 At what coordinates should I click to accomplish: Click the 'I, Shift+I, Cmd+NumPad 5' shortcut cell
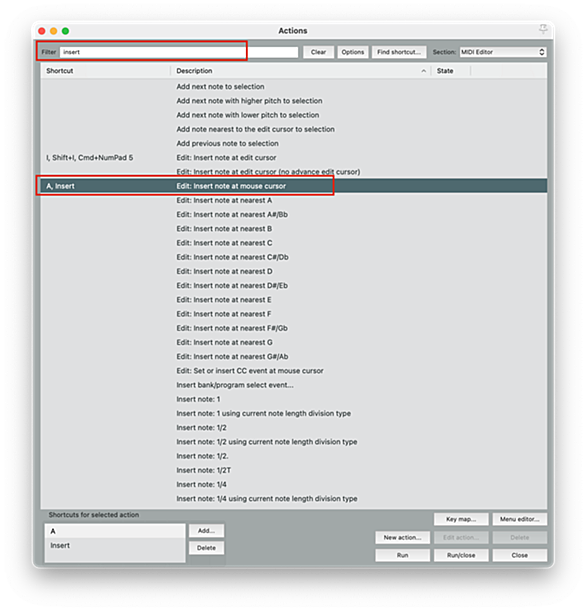tap(89, 158)
